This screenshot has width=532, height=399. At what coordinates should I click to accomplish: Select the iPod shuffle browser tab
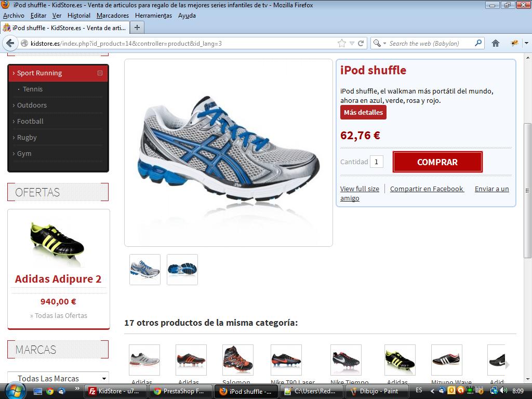click(64, 28)
